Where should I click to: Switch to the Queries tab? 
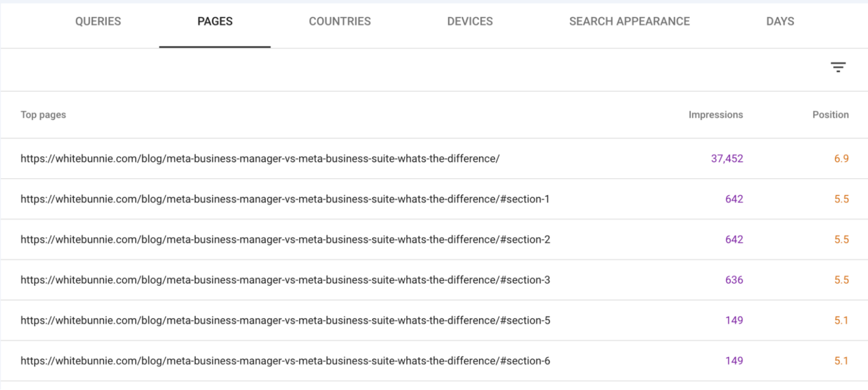pyautogui.click(x=98, y=21)
